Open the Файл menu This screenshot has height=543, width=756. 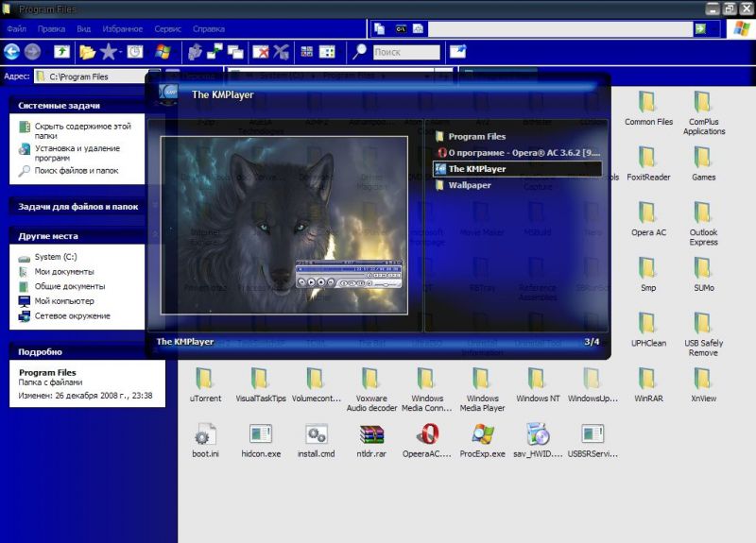pos(16,29)
